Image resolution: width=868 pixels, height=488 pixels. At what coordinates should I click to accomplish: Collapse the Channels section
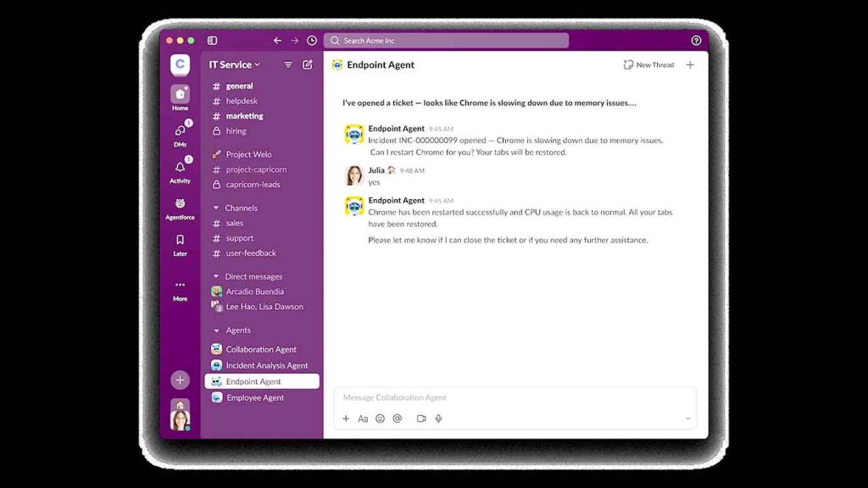(216, 208)
